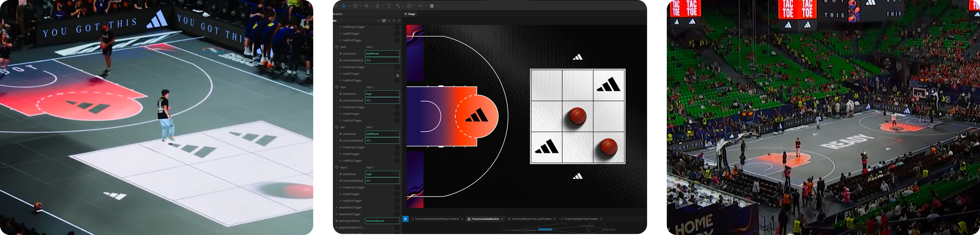Select the bottom-left Adidas logo cell on board

point(547,147)
